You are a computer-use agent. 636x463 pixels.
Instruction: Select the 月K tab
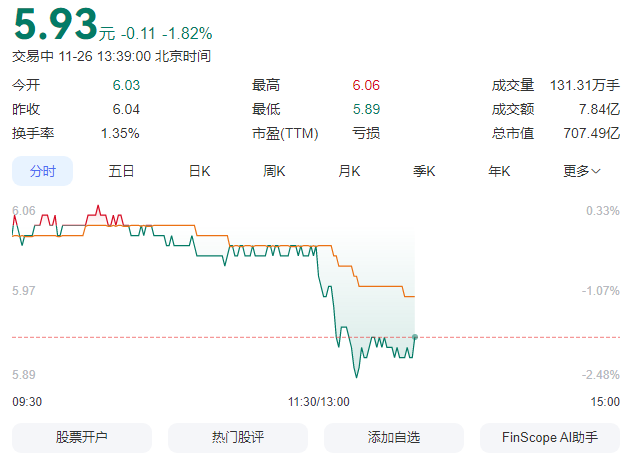pos(349,171)
